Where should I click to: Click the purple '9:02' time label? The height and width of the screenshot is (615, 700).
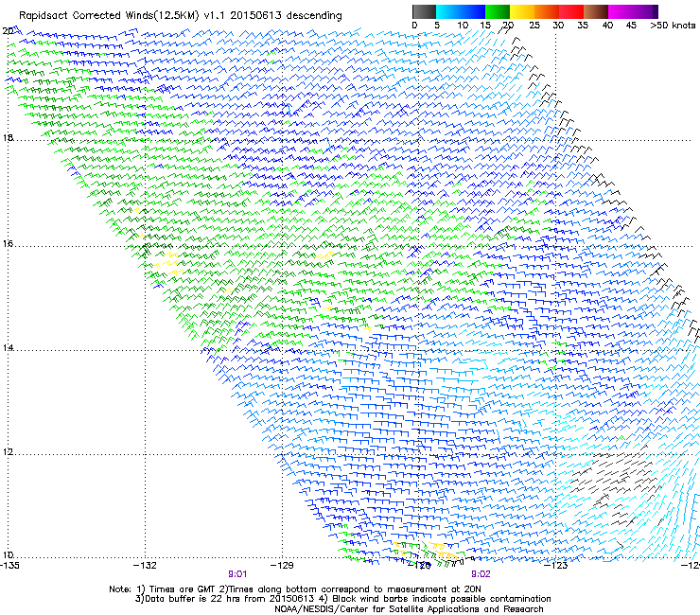point(481,574)
